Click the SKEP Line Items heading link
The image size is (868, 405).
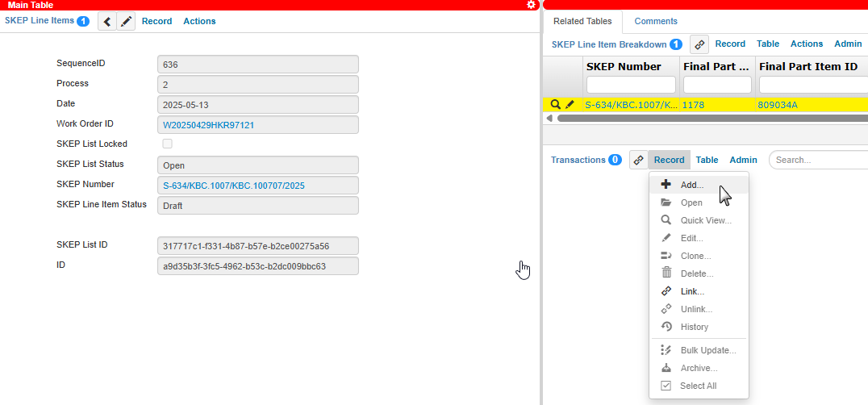[x=40, y=21]
